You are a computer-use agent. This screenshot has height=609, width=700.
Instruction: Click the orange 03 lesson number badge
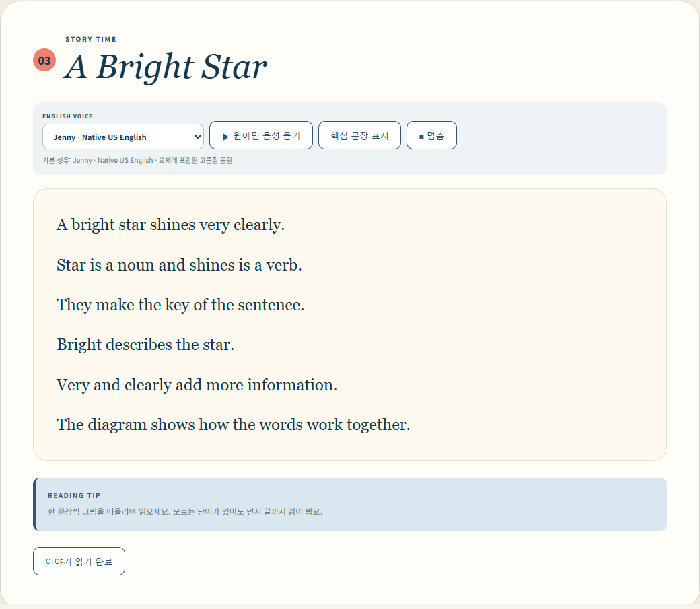tap(44, 61)
